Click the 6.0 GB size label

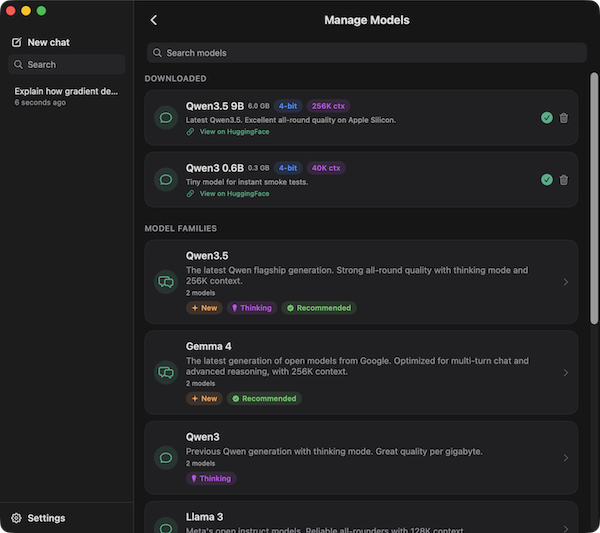259,106
